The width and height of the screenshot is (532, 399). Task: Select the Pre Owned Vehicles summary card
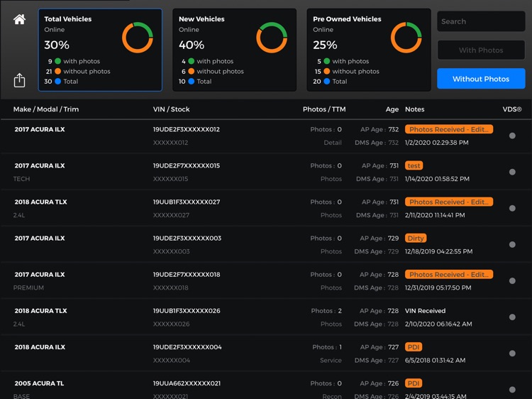[x=369, y=50]
